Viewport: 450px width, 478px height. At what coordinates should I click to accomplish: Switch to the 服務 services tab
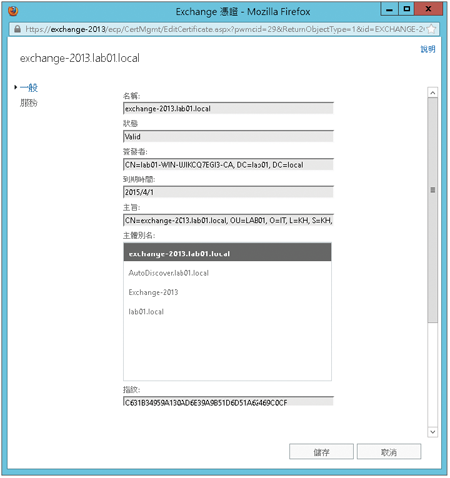click(29, 103)
